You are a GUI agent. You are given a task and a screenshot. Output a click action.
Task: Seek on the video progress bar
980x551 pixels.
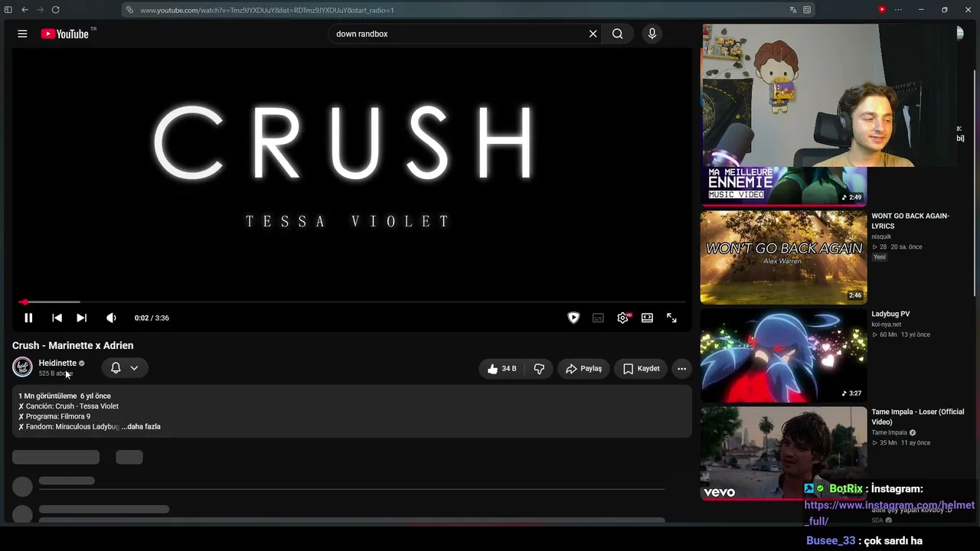(352, 302)
